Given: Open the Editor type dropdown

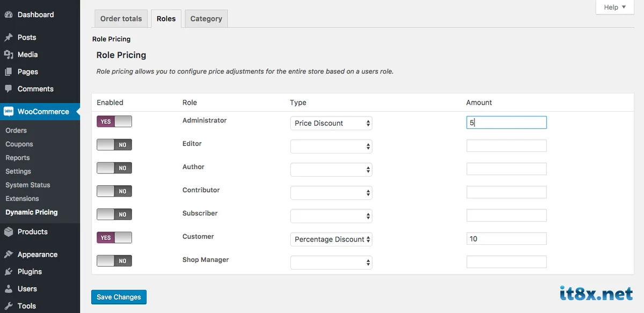Looking at the screenshot, I should pyautogui.click(x=331, y=146).
